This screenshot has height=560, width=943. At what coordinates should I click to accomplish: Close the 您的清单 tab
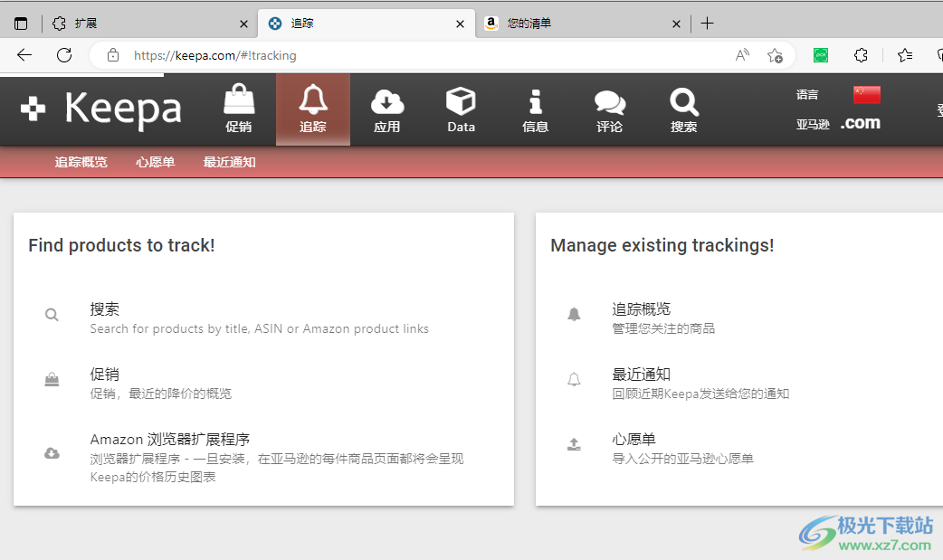pos(677,24)
